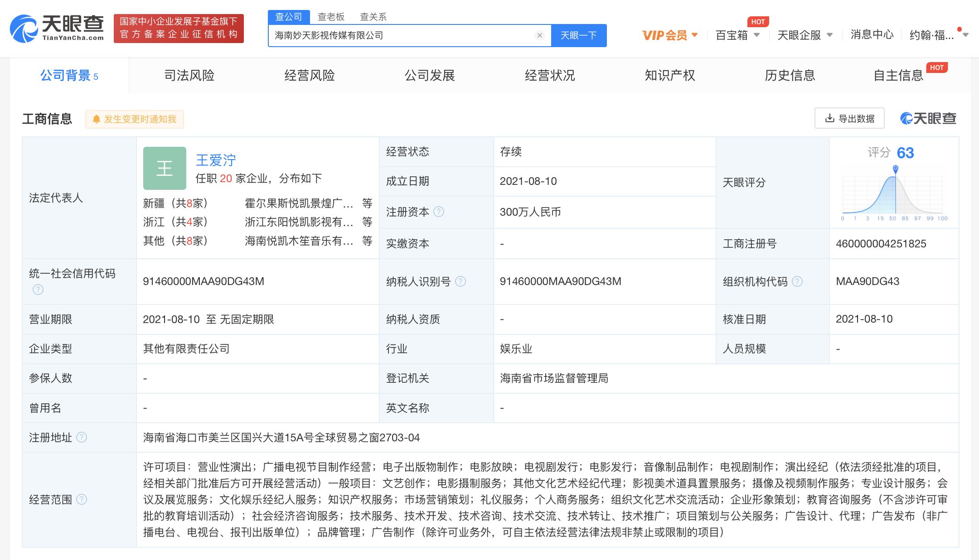Click 登记机关 value 海南省市场监督管理局
The height and width of the screenshot is (560, 979).
[x=554, y=378]
